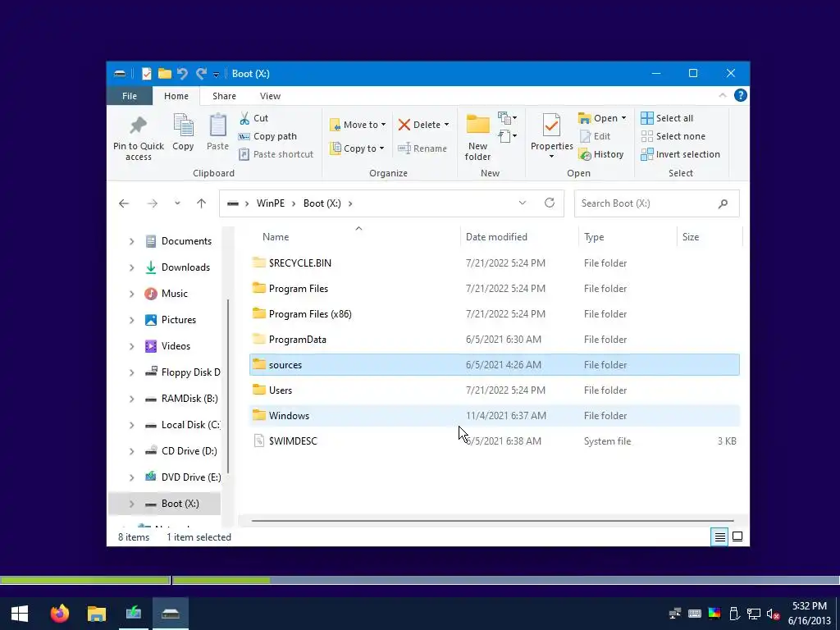
Task: Go back with the Back arrow
Action: tap(124, 203)
